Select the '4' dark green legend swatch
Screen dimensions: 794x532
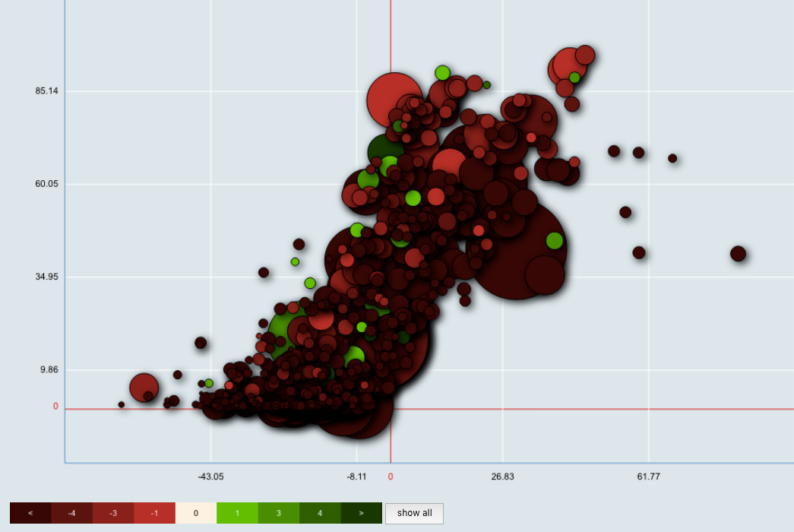coord(319,513)
